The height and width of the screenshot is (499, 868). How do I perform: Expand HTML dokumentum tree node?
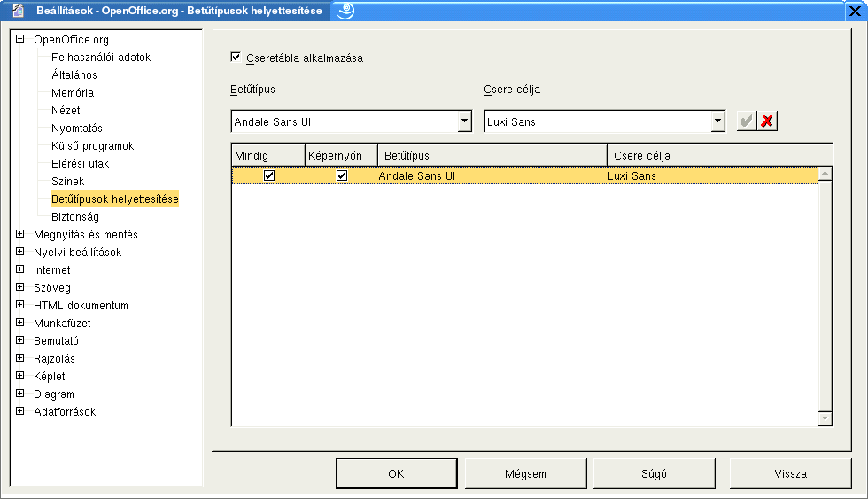coord(19,305)
